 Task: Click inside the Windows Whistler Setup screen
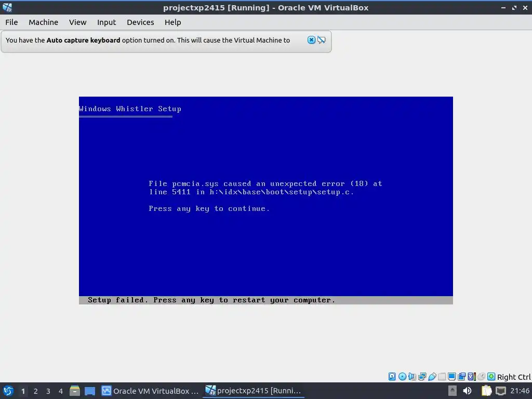click(x=266, y=200)
